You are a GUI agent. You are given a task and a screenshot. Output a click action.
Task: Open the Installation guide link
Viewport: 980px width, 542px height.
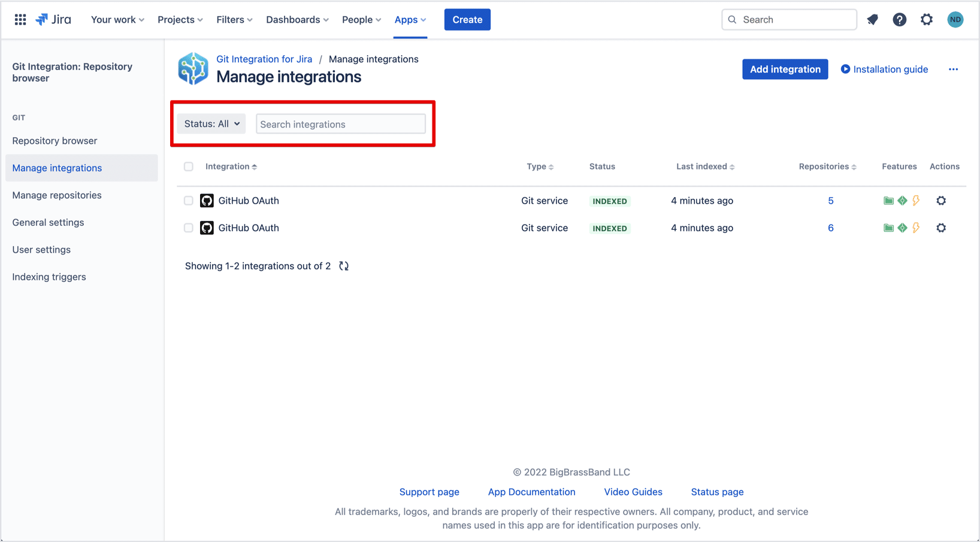coord(884,69)
